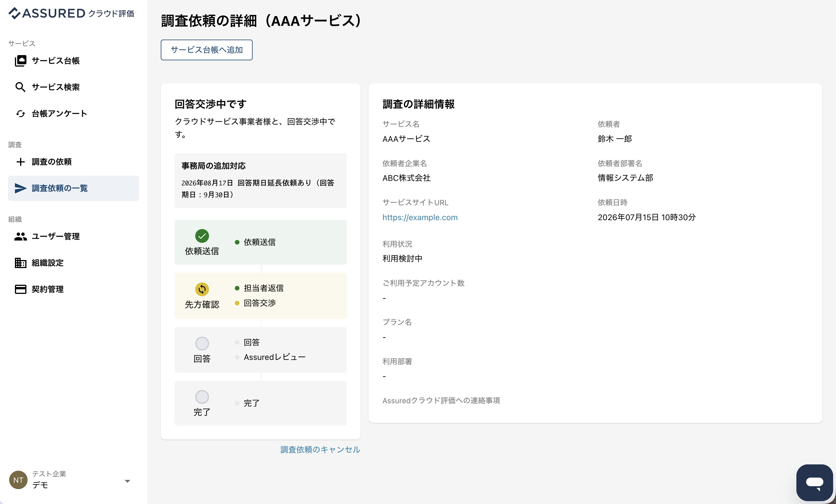The height and width of the screenshot is (504, 836).
Task: Click the 鈴木 一郎 requester name
Action: [x=614, y=139]
